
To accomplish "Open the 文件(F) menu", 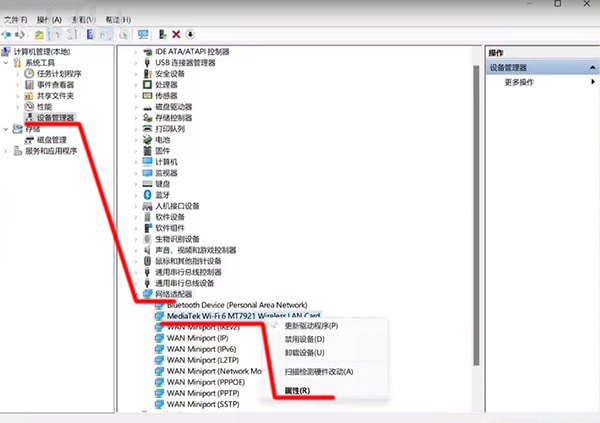I will [x=14, y=19].
